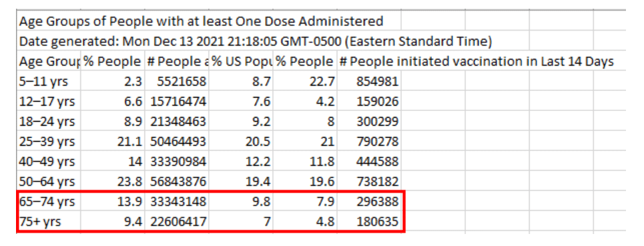Viewport: 644px width, 246px height.
Task: Click the 65–74 yrs row label
Action: tap(49, 202)
